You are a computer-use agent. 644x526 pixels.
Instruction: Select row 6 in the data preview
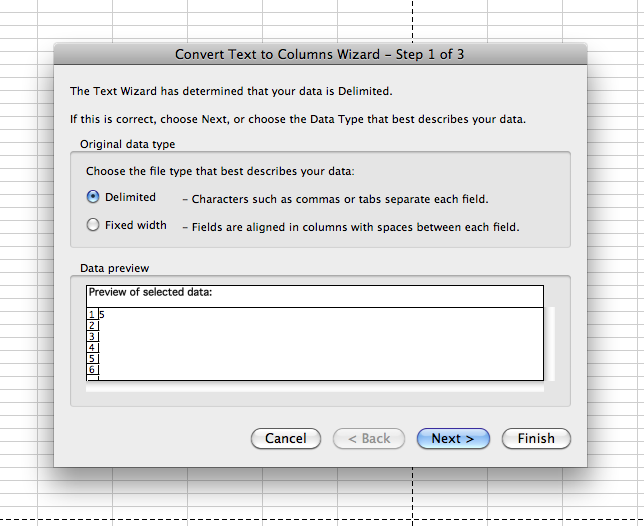coord(92,370)
